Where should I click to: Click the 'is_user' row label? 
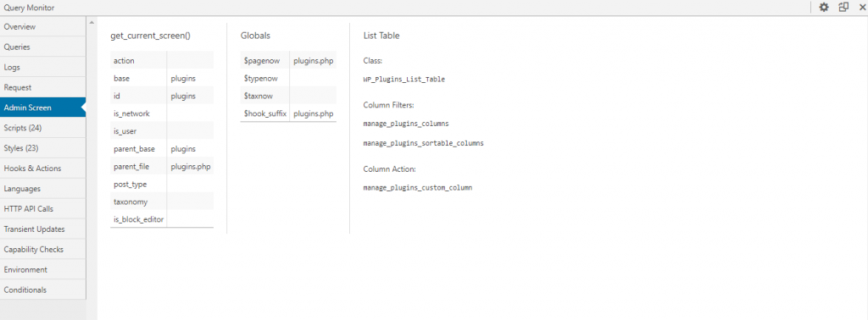[x=125, y=131]
